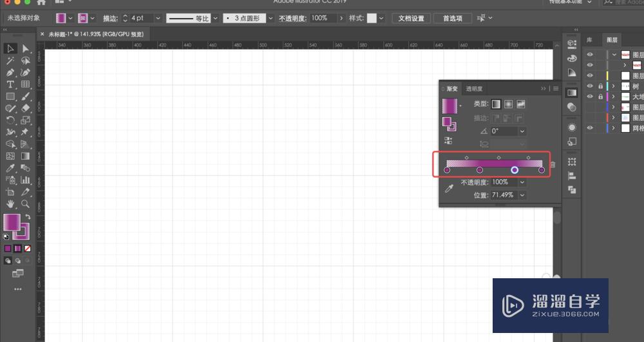This screenshot has width=644, height=342.
Task: Select the Eraser tool
Action: pyautogui.click(x=26, y=108)
